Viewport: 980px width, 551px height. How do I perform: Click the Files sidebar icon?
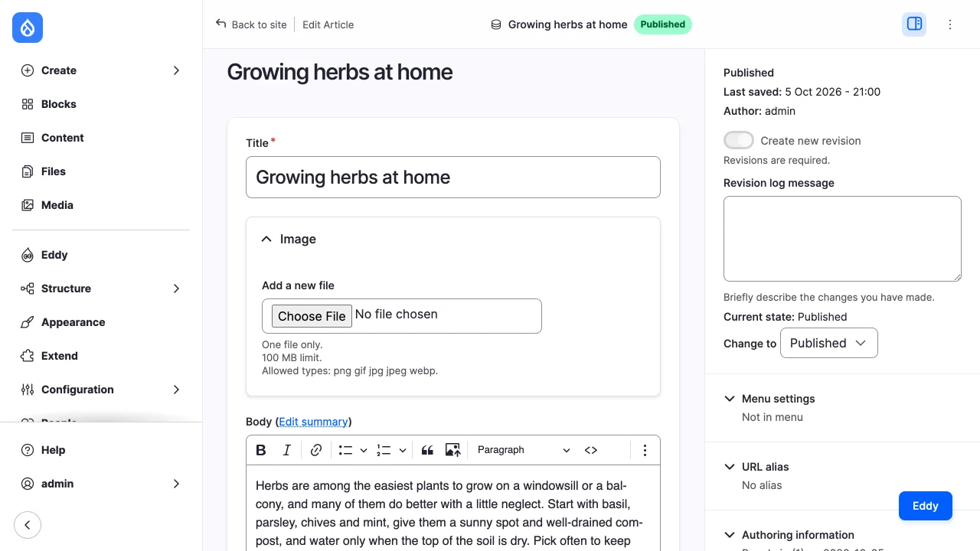28,171
